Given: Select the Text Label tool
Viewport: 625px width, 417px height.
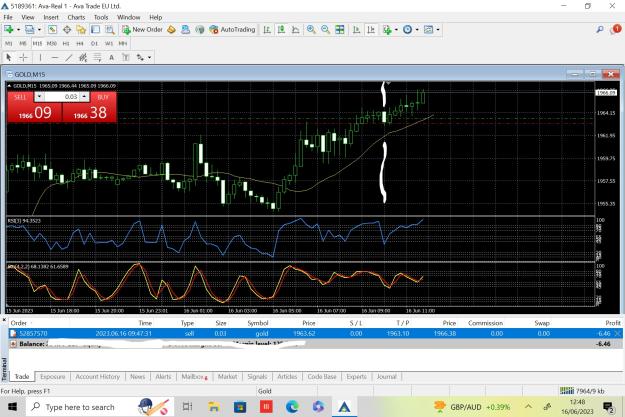Looking at the screenshot, I should click(x=126, y=57).
